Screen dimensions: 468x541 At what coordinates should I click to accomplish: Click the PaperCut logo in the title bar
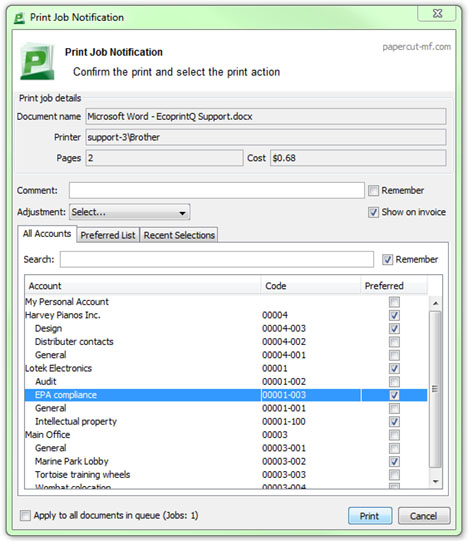19,18
